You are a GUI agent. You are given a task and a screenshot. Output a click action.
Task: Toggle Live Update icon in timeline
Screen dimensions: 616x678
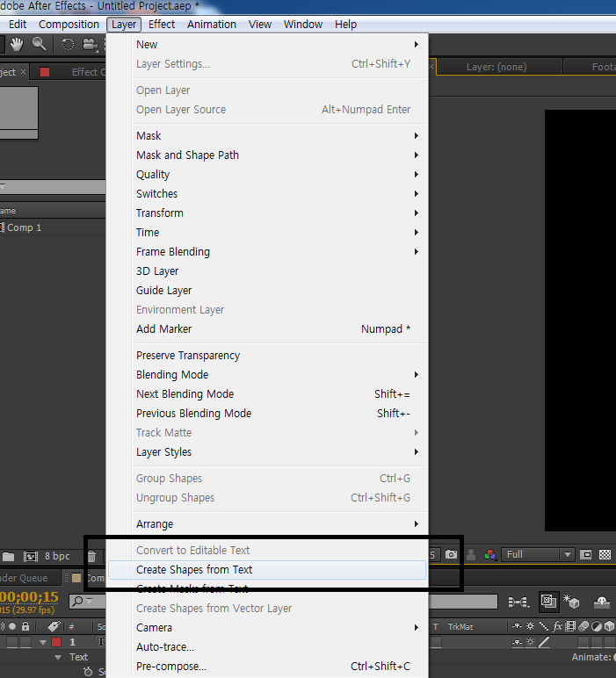click(548, 602)
